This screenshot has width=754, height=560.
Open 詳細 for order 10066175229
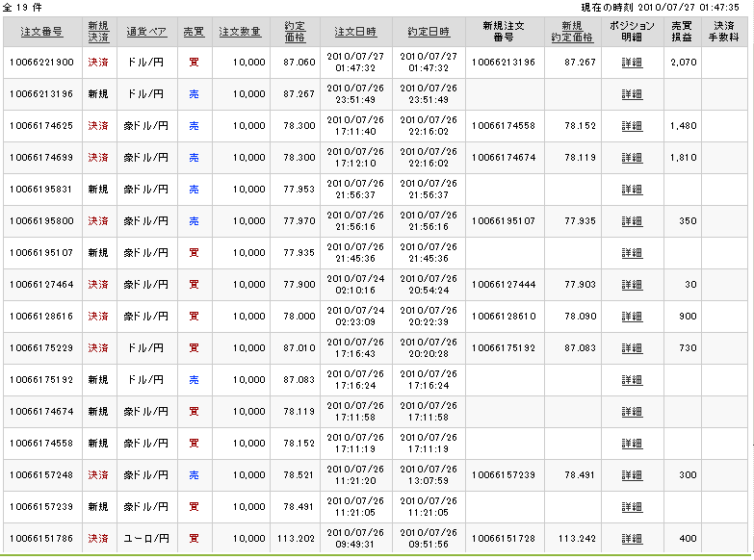click(x=632, y=348)
